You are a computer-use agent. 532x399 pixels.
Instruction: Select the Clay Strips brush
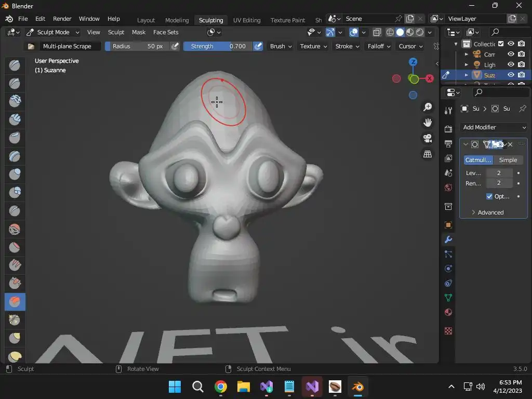pos(15,119)
